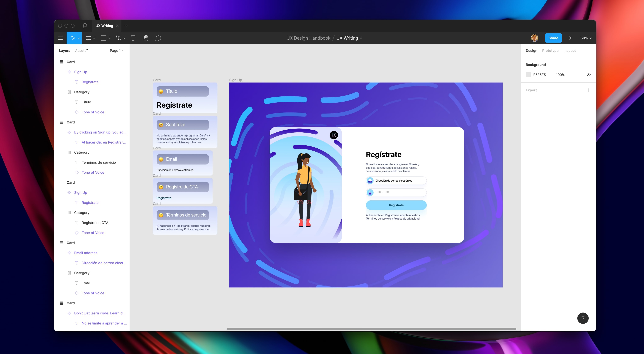Open the UX Writing file name dropdown

pos(349,38)
